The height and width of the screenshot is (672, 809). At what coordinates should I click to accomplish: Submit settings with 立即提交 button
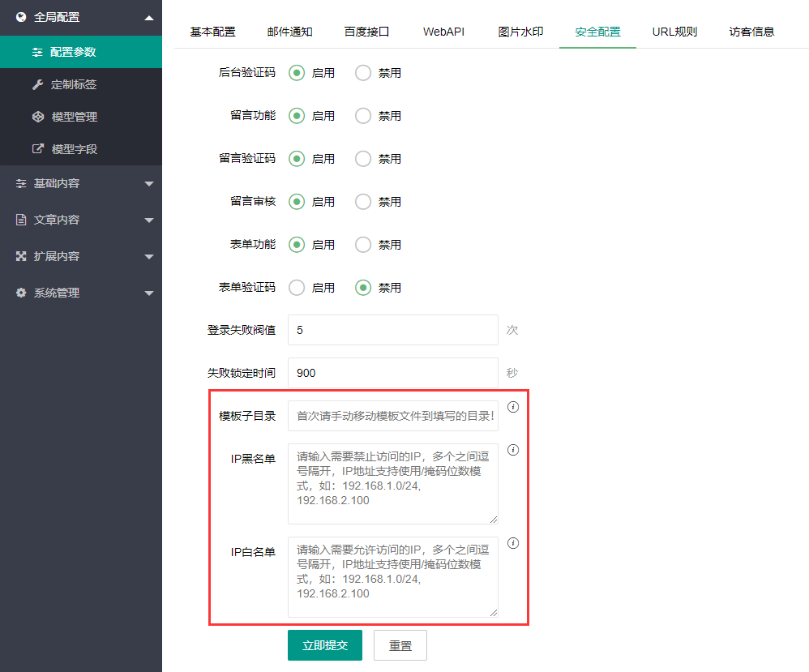[x=324, y=645]
